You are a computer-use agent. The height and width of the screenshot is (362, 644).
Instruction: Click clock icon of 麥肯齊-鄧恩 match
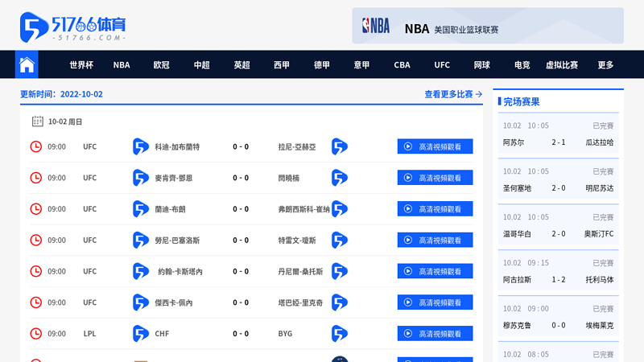click(35, 178)
